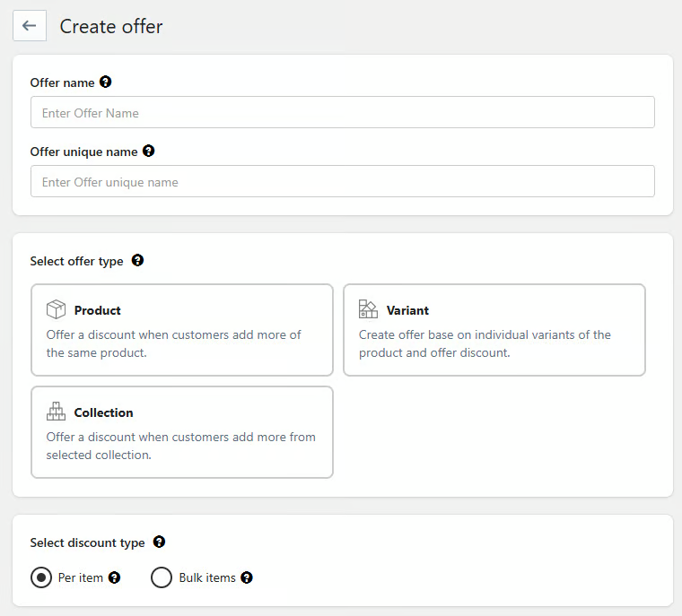Image resolution: width=682 pixels, height=616 pixels.
Task: Click the back arrow button
Action: [29, 26]
